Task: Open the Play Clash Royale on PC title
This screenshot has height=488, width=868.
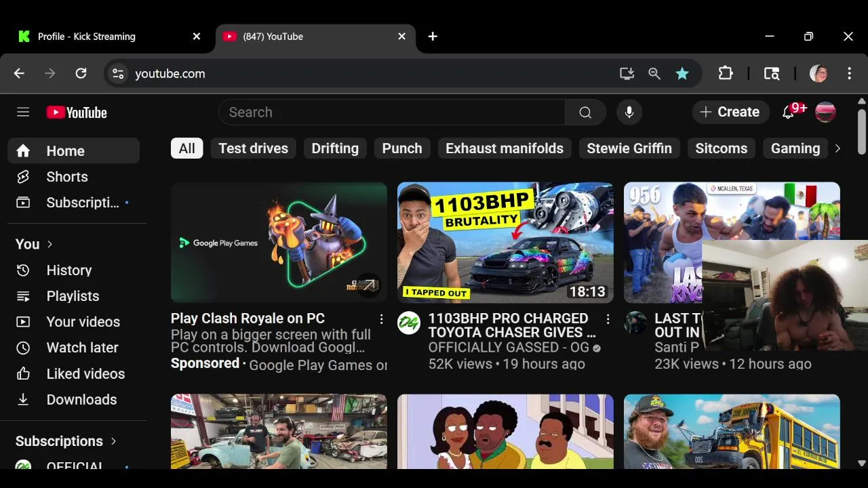Action: pos(248,319)
